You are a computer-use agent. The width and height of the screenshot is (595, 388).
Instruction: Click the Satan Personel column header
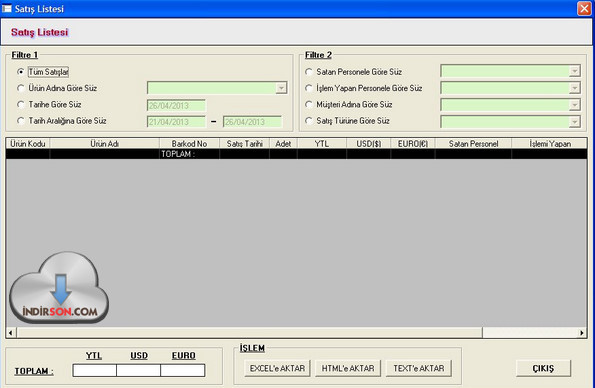click(473, 144)
